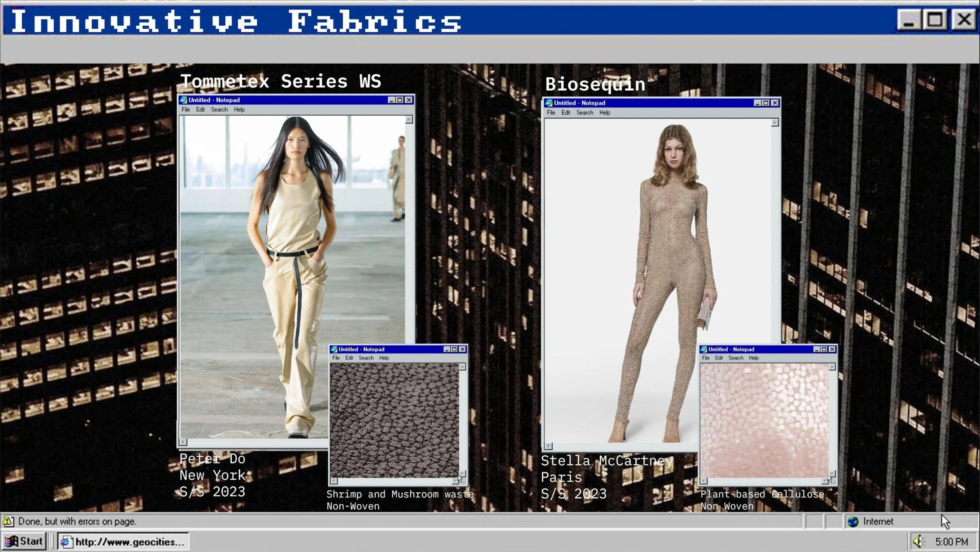Image resolution: width=980 pixels, height=552 pixels.
Task: Click the speaker volume tray icon
Action: (917, 542)
